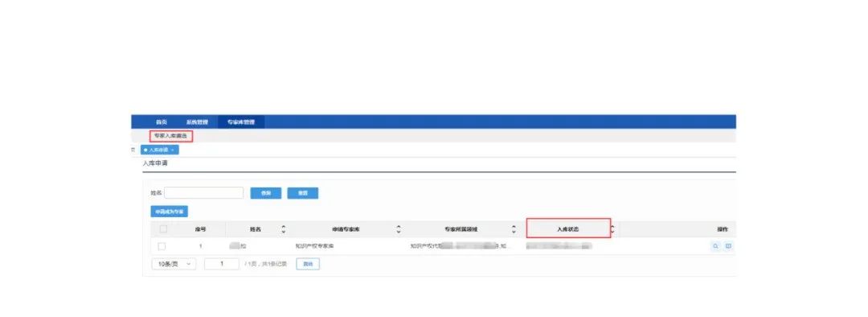This screenshot has width=868, height=317.
Task: Click the 序号 column header
Action: click(200, 228)
